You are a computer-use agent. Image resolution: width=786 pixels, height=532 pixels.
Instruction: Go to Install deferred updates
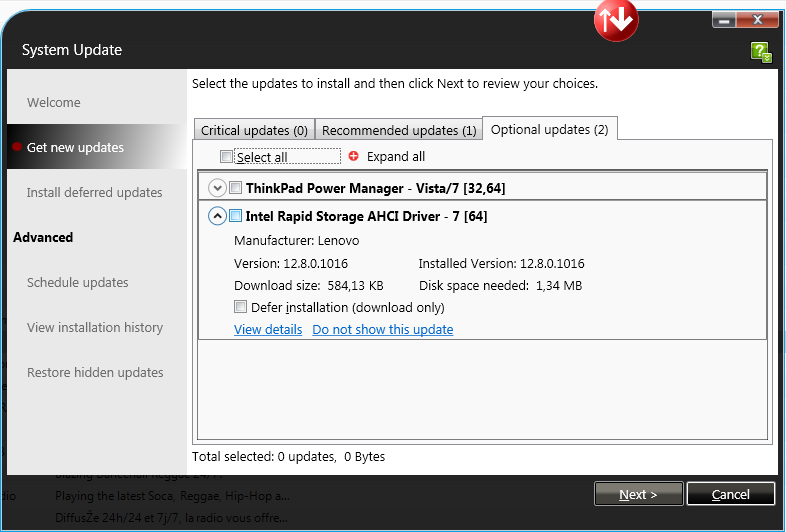pyautogui.click(x=94, y=192)
